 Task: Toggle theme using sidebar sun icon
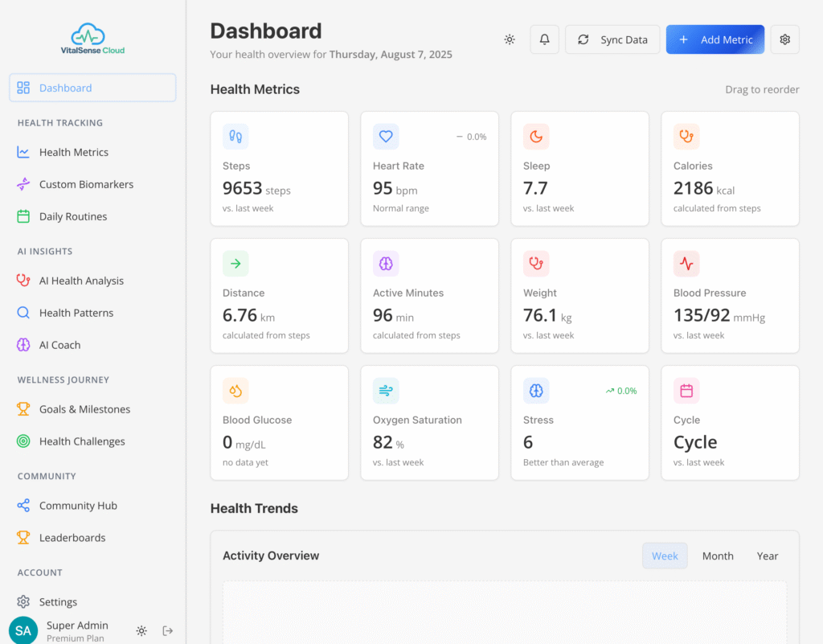(141, 631)
